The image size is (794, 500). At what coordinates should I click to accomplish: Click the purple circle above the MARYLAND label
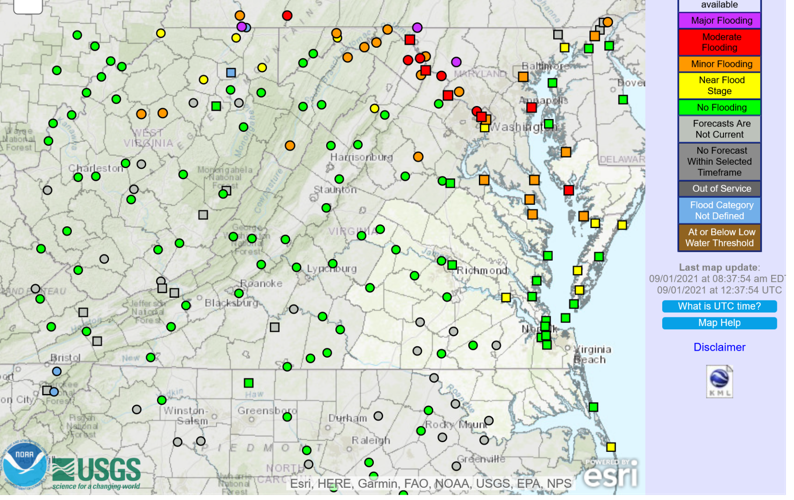pyautogui.click(x=456, y=62)
